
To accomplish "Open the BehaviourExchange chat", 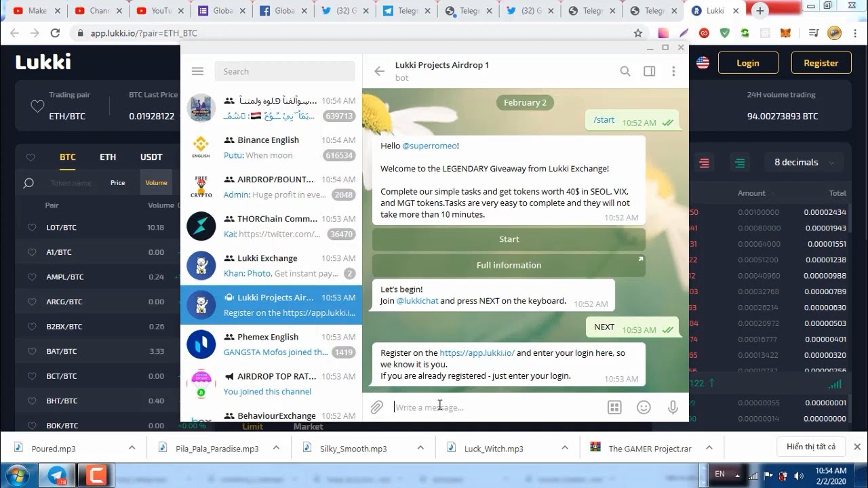I will pyautogui.click(x=271, y=414).
